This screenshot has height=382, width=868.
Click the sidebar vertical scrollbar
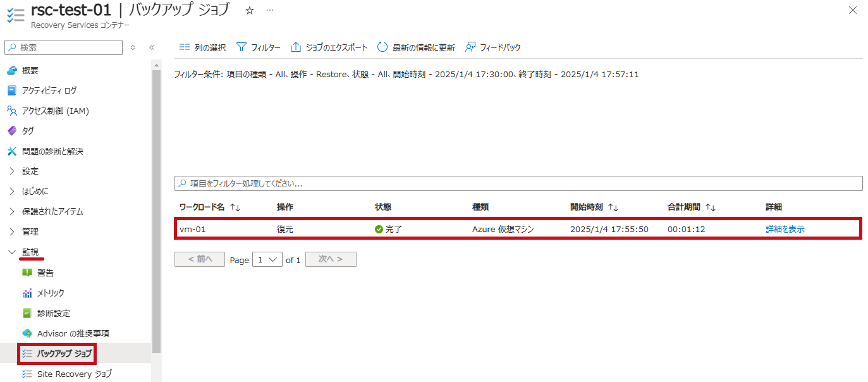click(x=156, y=212)
